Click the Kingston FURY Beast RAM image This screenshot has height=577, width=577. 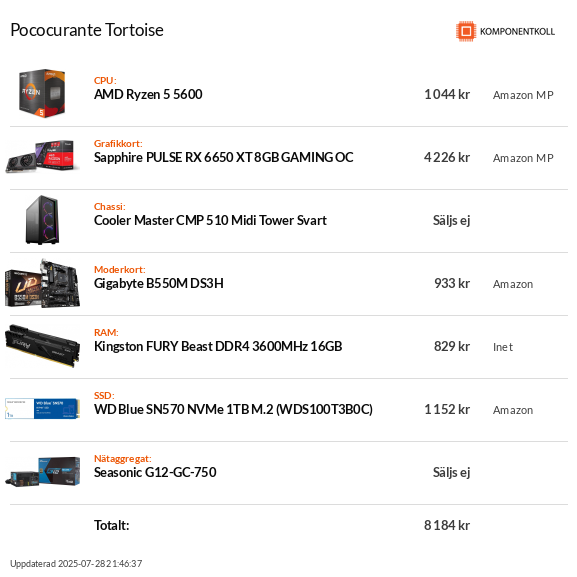tap(42, 346)
